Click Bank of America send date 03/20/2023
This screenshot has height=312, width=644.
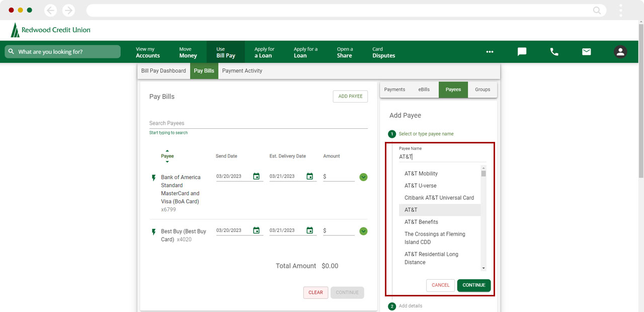229,176
